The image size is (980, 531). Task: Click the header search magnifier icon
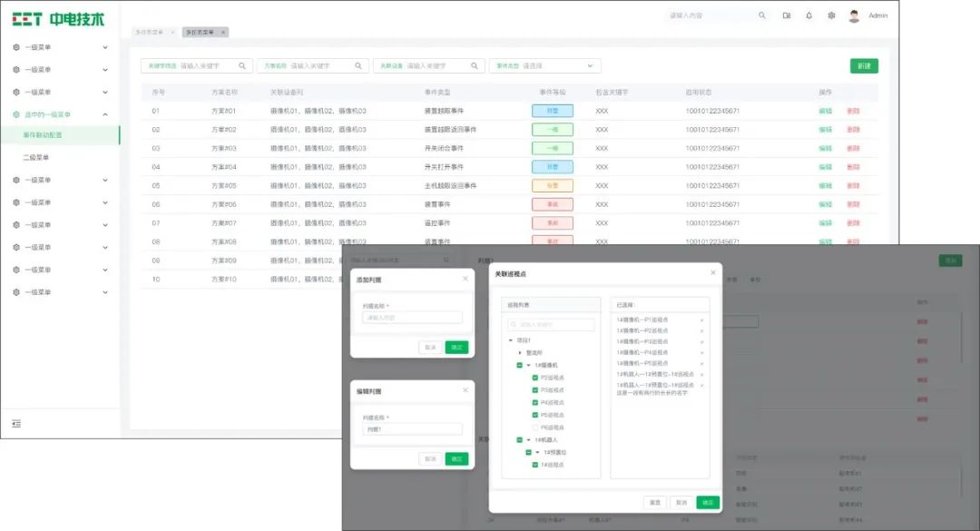762,15
